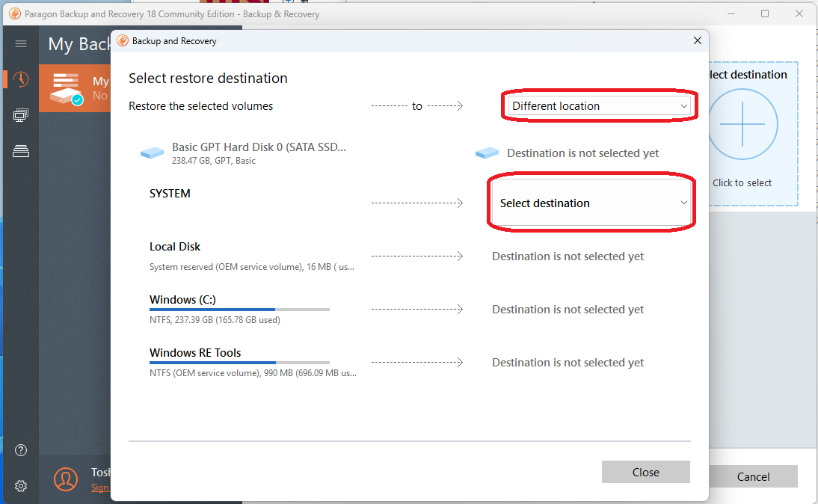This screenshot has height=504, width=818.
Task: Click the Backup and Recovery dialog logo
Action: point(123,40)
